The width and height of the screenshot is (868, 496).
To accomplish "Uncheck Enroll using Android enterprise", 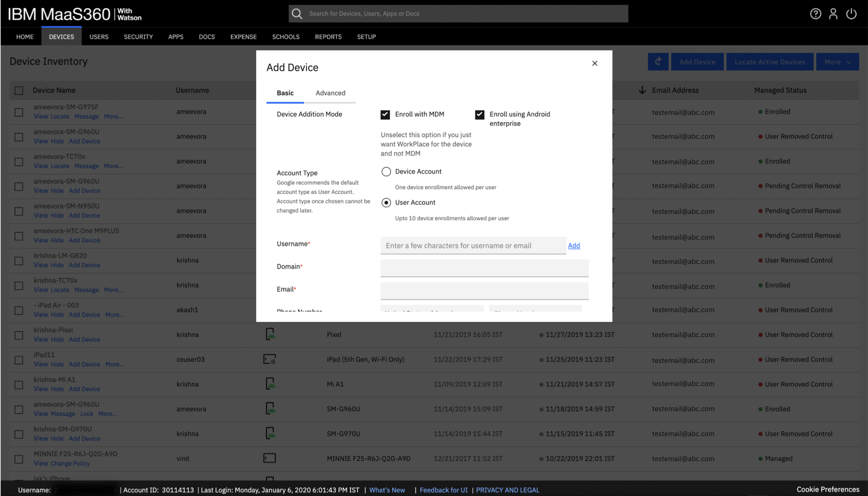I will (x=479, y=115).
